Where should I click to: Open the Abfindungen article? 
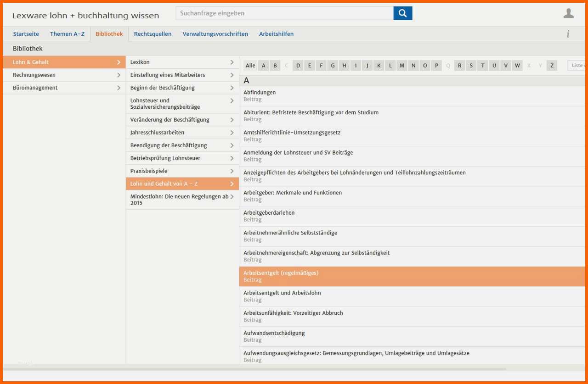(412, 96)
